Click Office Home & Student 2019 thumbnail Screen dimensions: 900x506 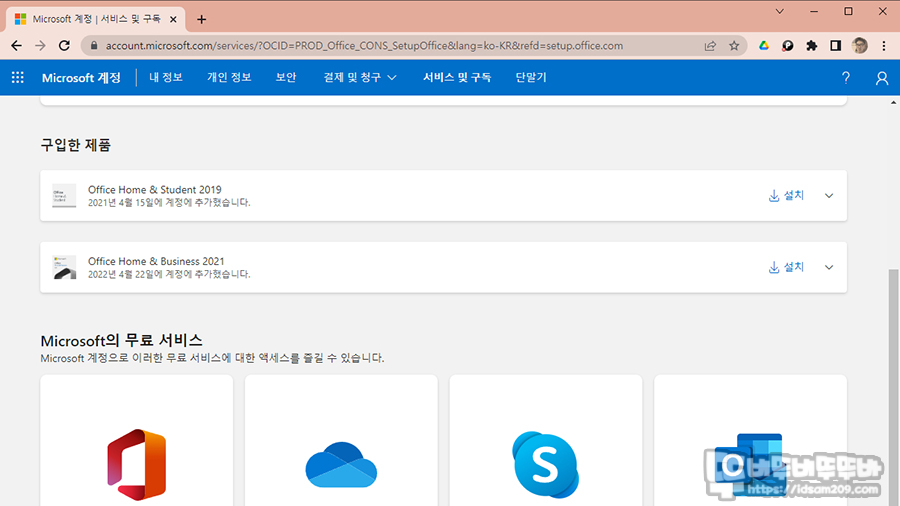(x=64, y=196)
